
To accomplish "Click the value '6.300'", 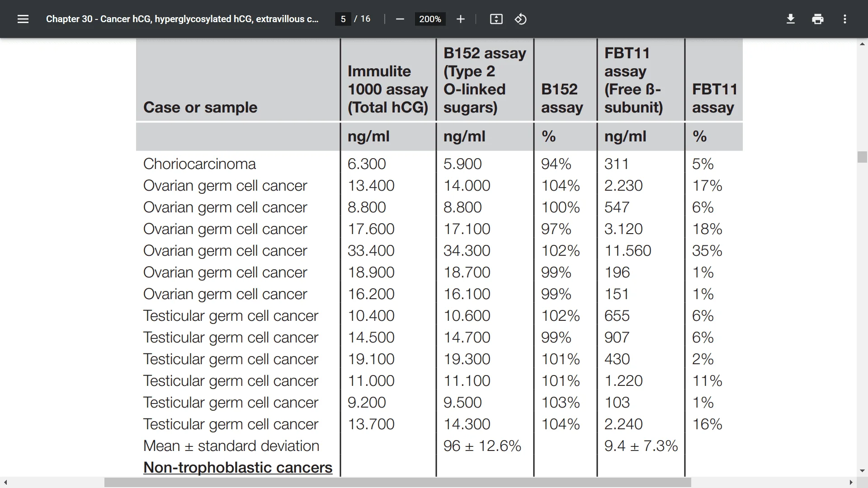I will 367,164.
